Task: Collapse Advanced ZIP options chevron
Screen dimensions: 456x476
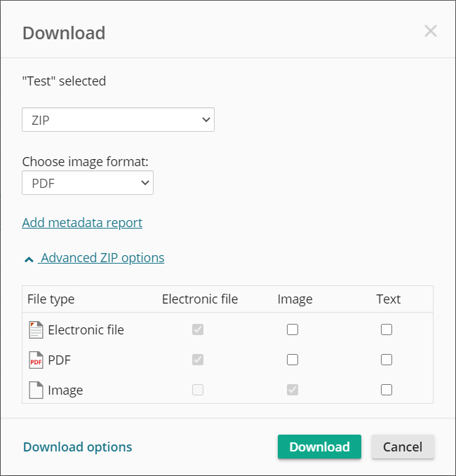Action: tap(29, 259)
